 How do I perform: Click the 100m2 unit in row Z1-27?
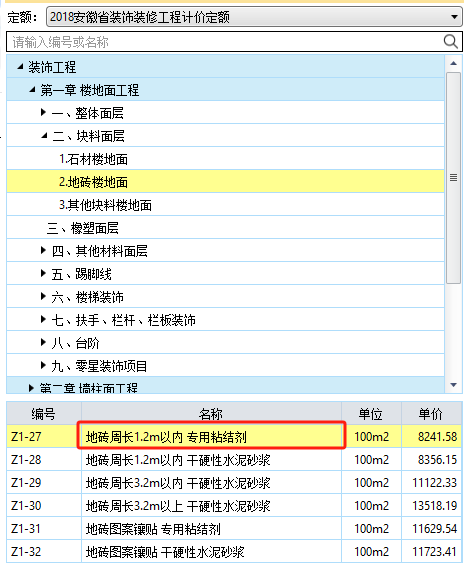click(371, 437)
